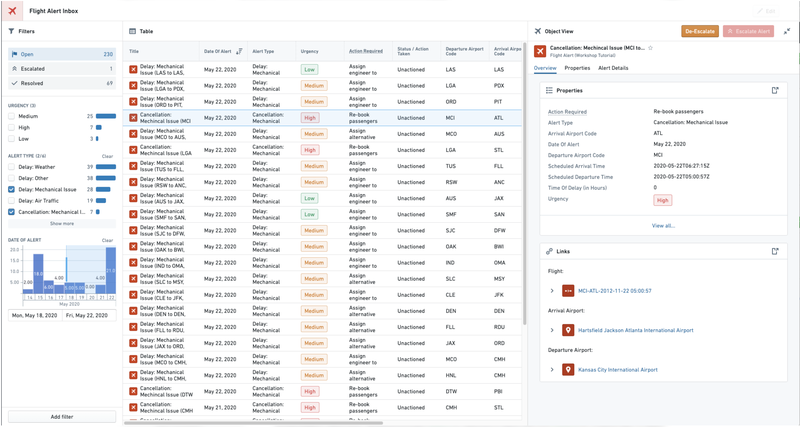Expand the MCI-ATL flight link
The height and width of the screenshot is (427, 800).
click(x=552, y=291)
